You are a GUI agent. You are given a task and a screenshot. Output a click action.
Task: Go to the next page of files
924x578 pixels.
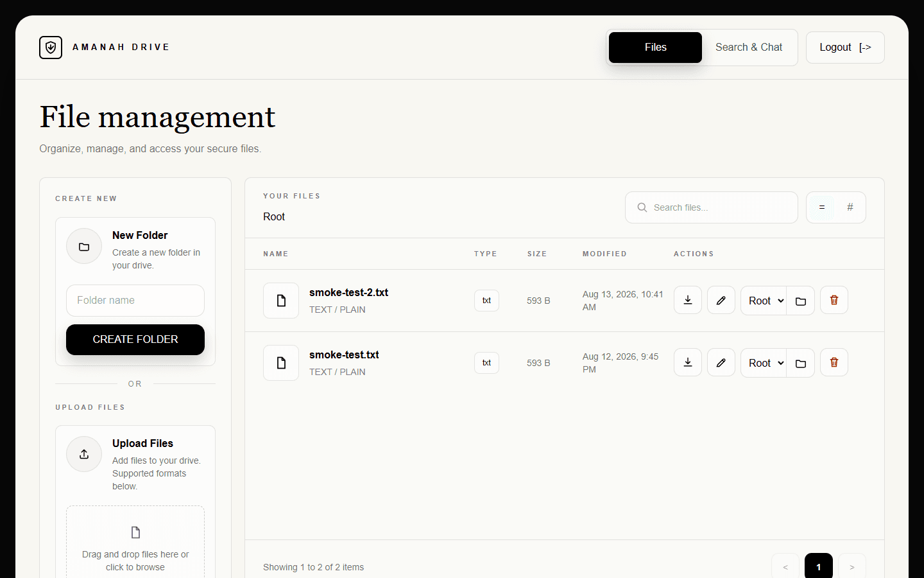point(852,567)
